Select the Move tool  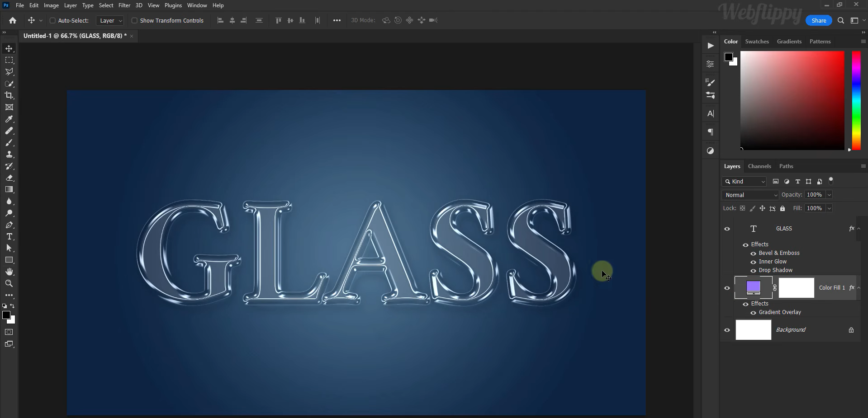9,48
